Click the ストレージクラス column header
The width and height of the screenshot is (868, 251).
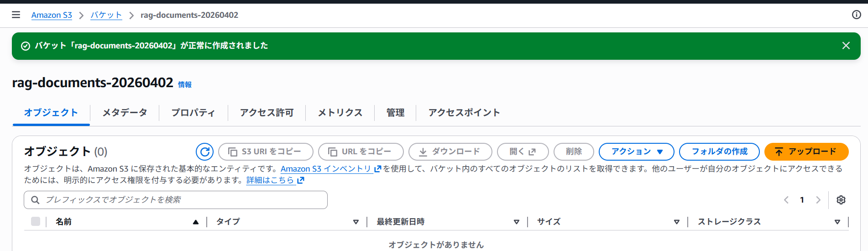point(729,222)
